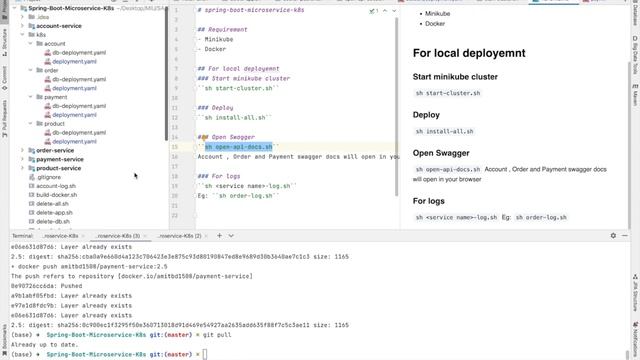
Task: Open the Jira Structure panel
Action: 635,293
